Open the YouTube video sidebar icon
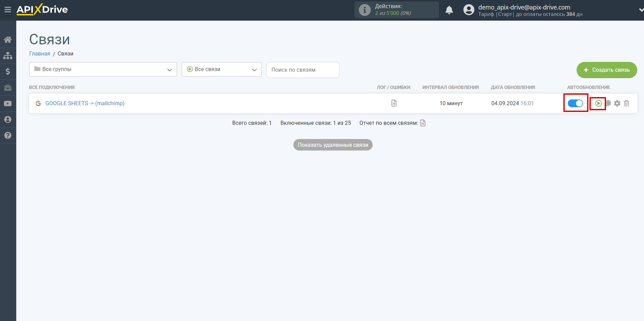The image size is (644, 321). coord(8,104)
